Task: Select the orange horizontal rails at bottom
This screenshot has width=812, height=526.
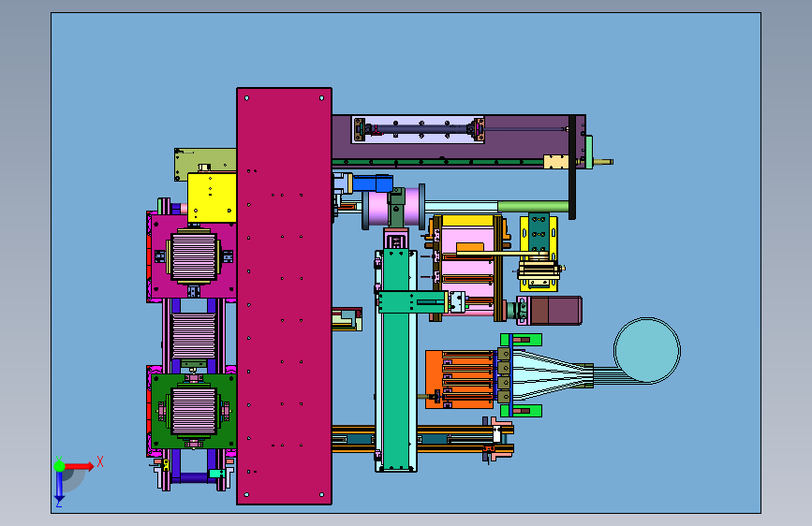Action: [422, 439]
